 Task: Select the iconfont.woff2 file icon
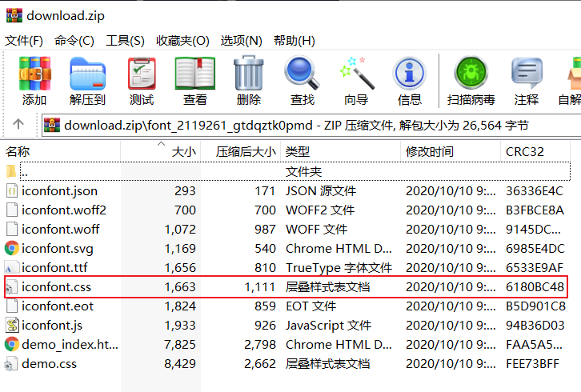pyautogui.click(x=12, y=210)
